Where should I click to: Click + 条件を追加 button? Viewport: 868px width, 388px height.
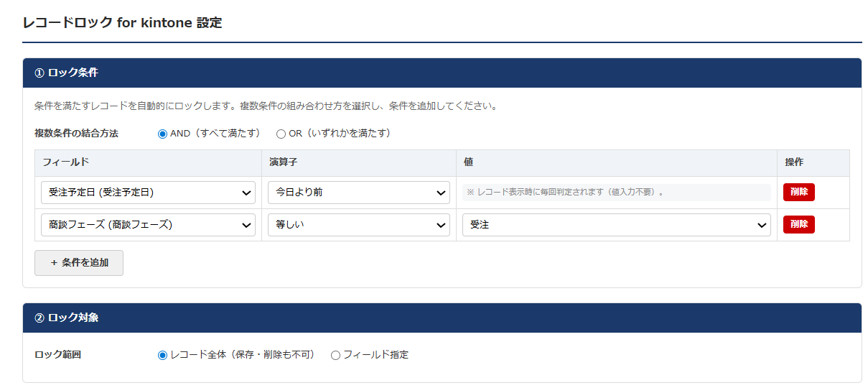tap(79, 263)
